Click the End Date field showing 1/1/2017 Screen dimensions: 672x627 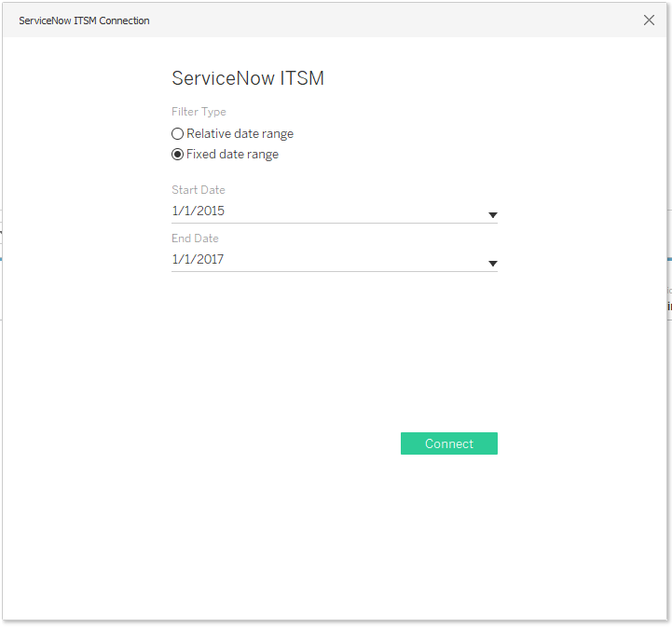335,260
